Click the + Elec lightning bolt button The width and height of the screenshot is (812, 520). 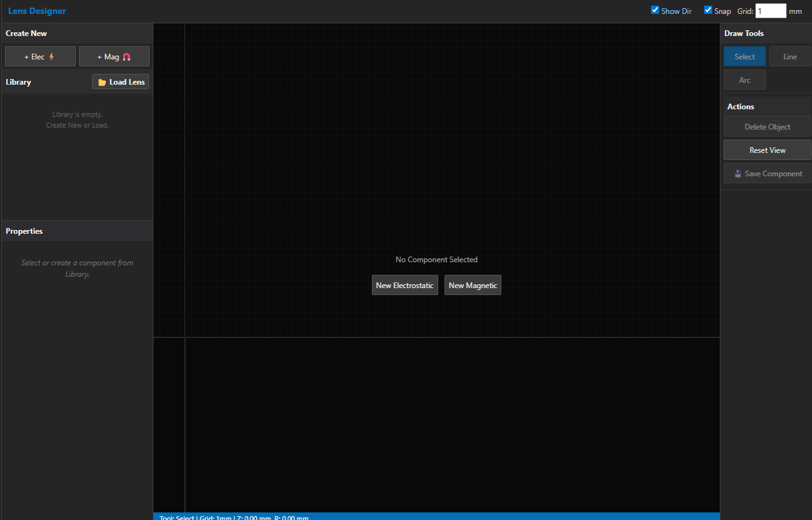click(40, 57)
